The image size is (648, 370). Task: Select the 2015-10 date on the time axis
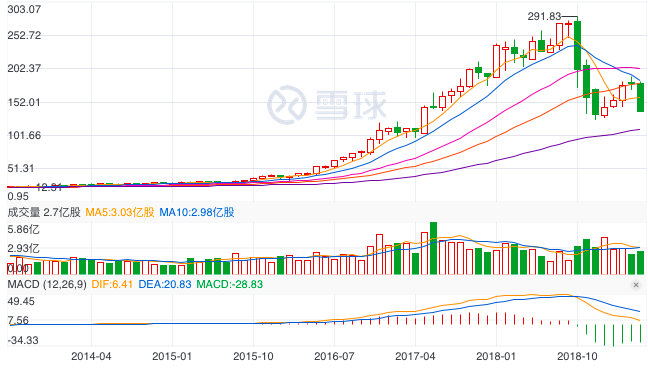(x=253, y=356)
